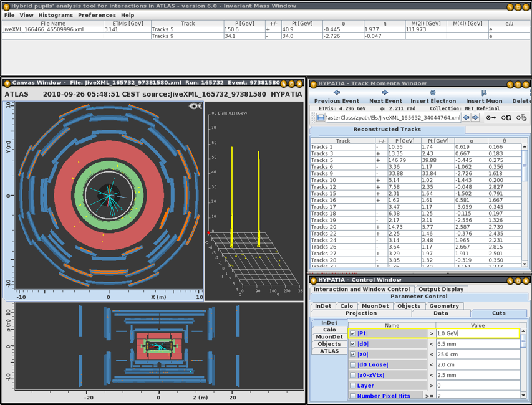The width and height of the screenshot is (532, 405).
Task: Uncheck the |Pt| cut checkbox
Action: pyautogui.click(x=353, y=333)
